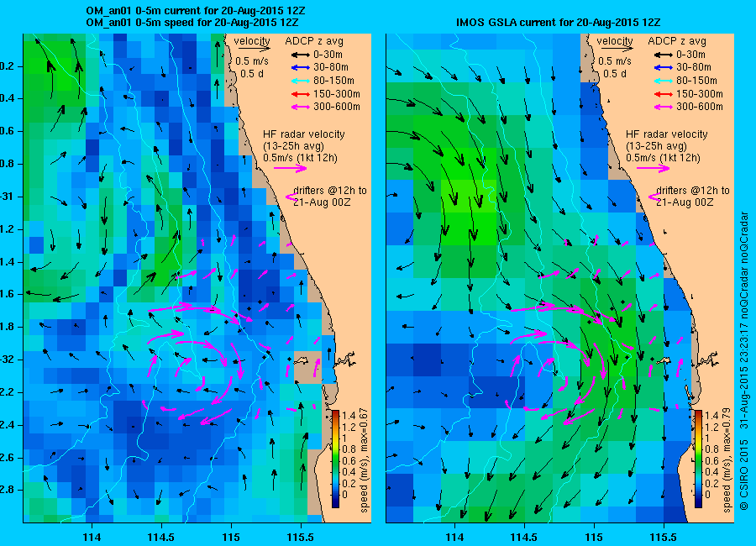
Task: Click longitude tick '114' under the left map
Action: (92, 537)
